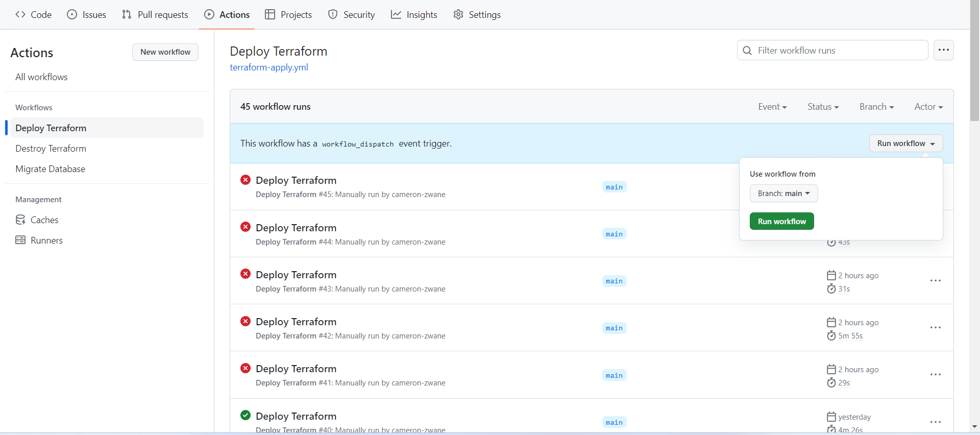This screenshot has height=435, width=980.
Task: Click stopwatch icon beside 29s
Action: click(x=831, y=382)
